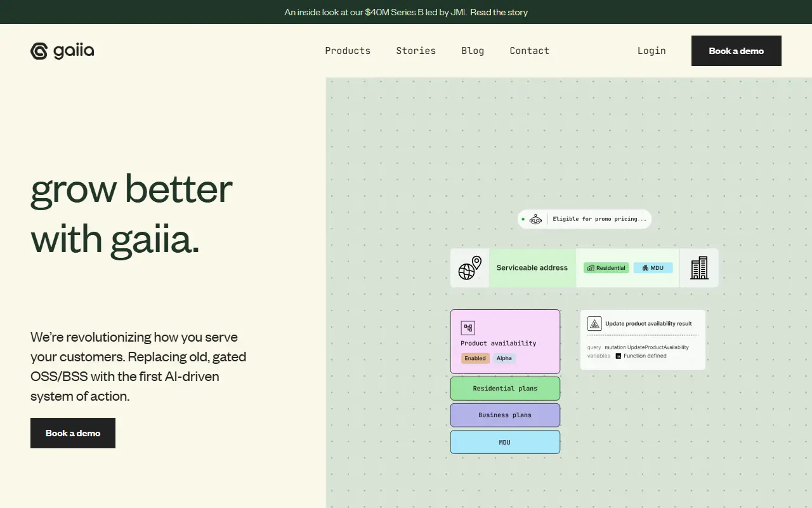Select the globe with location pin icon
The image size is (812, 508).
[469, 268]
